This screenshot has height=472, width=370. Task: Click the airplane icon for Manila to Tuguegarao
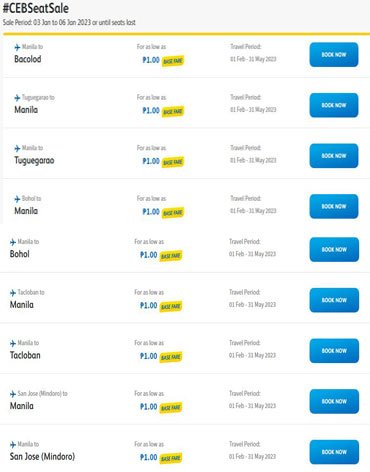coord(17,148)
